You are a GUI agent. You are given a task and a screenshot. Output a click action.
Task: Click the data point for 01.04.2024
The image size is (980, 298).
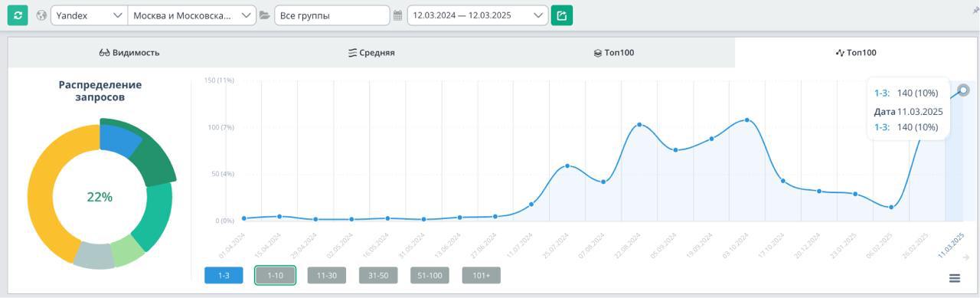pos(244,218)
